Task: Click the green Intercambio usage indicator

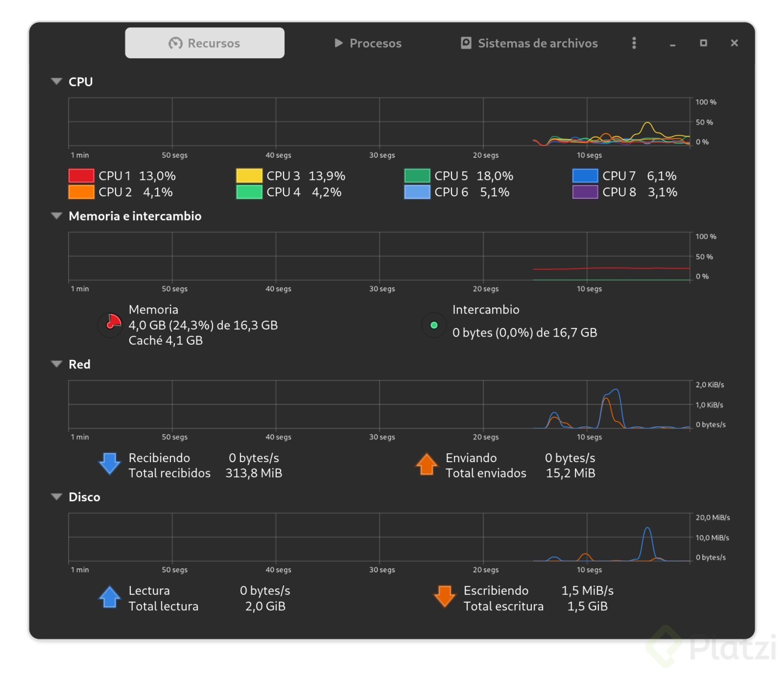Action: pos(434,325)
